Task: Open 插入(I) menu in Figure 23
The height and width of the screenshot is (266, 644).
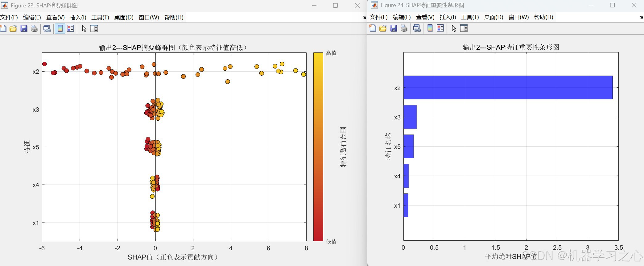Action: pyautogui.click(x=78, y=18)
